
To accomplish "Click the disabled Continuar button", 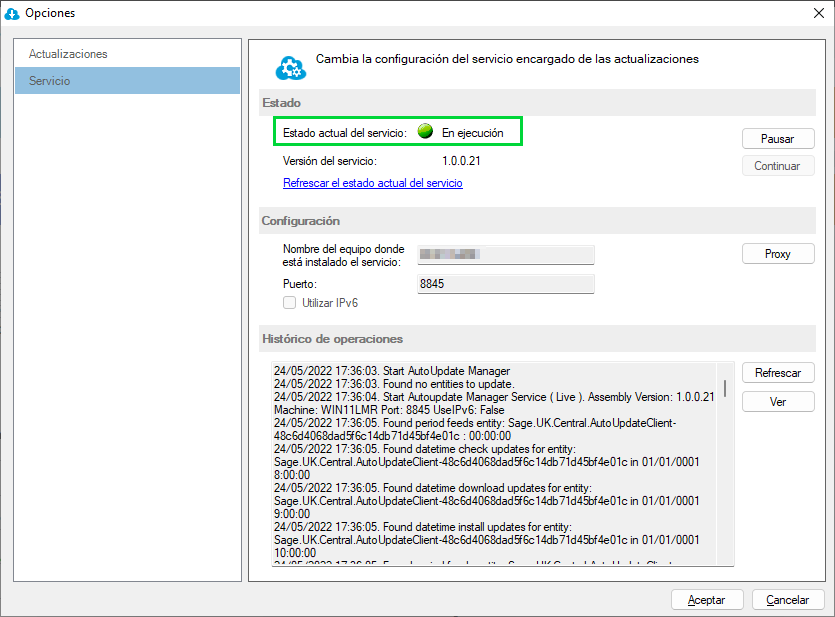I will pyautogui.click(x=778, y=166).
